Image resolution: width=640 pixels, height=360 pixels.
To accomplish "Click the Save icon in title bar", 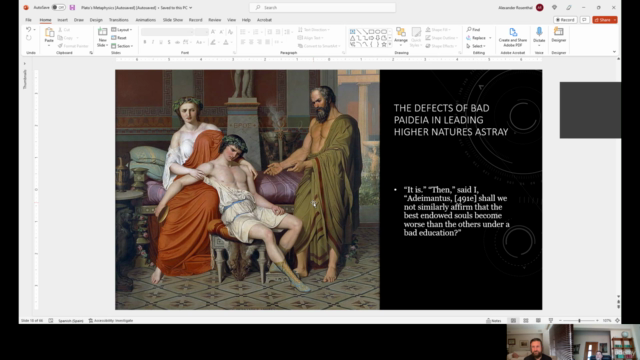I will [x=72, y=7].
